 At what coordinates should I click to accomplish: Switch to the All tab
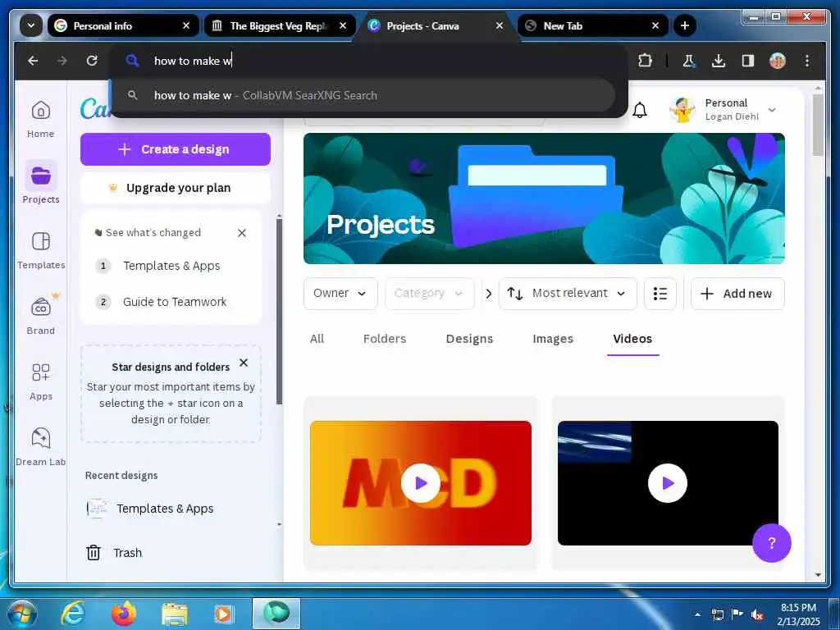(x=317, y=339)
